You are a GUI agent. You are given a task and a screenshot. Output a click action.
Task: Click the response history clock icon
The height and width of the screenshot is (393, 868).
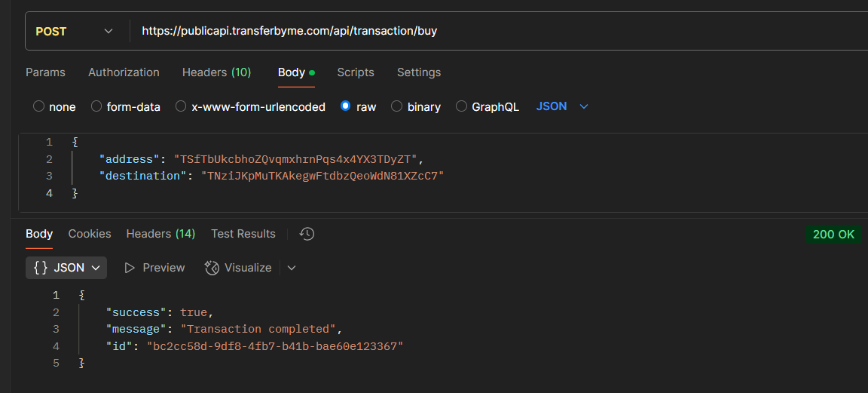coord(307,234)
